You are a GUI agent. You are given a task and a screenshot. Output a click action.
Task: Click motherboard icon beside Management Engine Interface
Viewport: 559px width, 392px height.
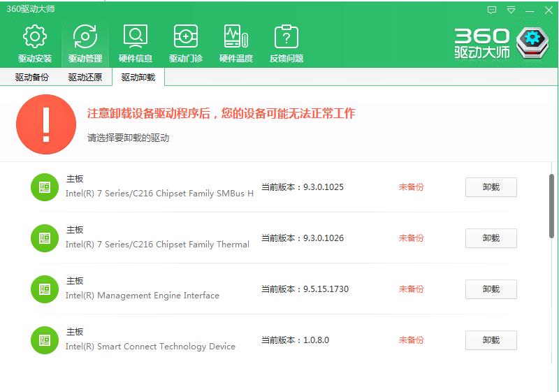coord(45,289)
